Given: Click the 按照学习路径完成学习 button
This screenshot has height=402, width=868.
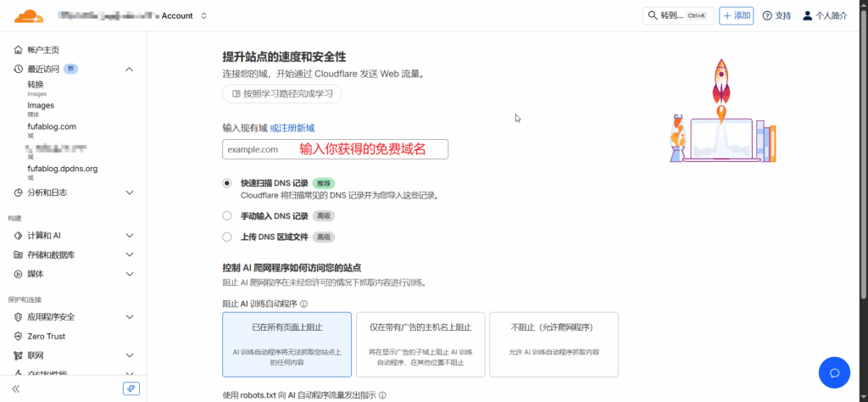Looking at the screenshot, I should tap(282, 93).
